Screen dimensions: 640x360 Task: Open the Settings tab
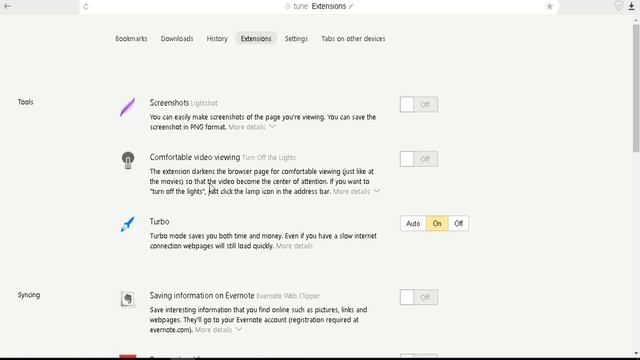[x=296, y=39]
